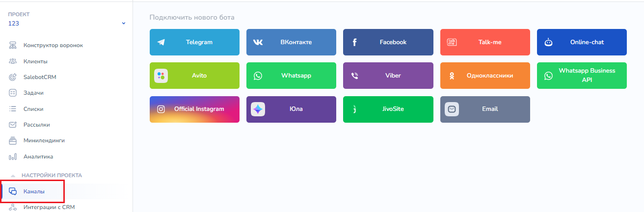Collapse the Настройки проекта section
This screenshot has height=212, width=644.
[14, 175]
